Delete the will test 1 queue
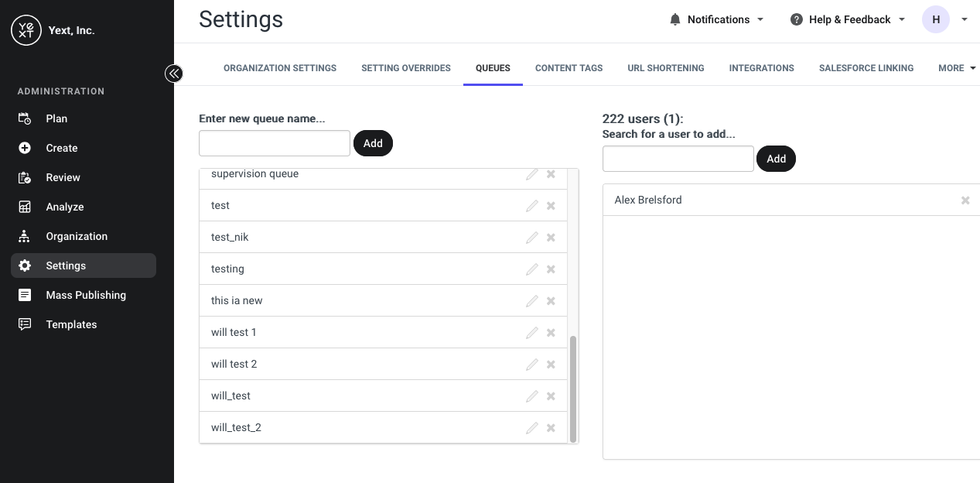The height and width of the screenshot is (483, 980). point(551,333)
